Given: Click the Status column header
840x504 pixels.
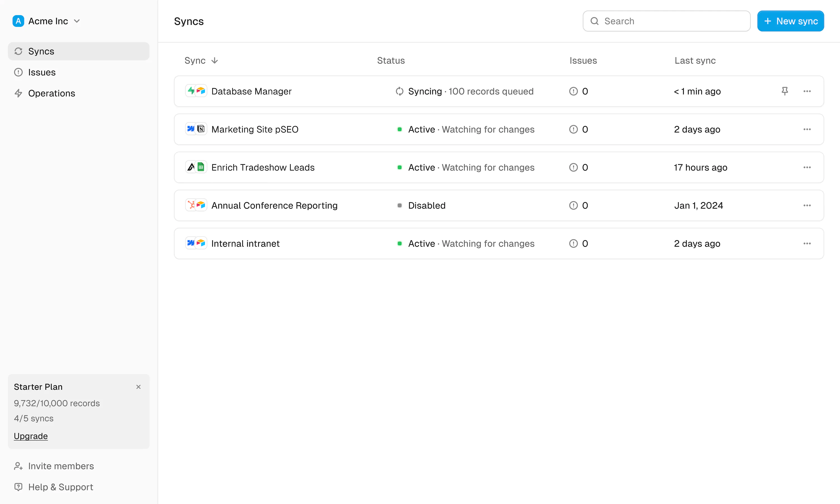Looking at the screenshot, I should (391, 60).
